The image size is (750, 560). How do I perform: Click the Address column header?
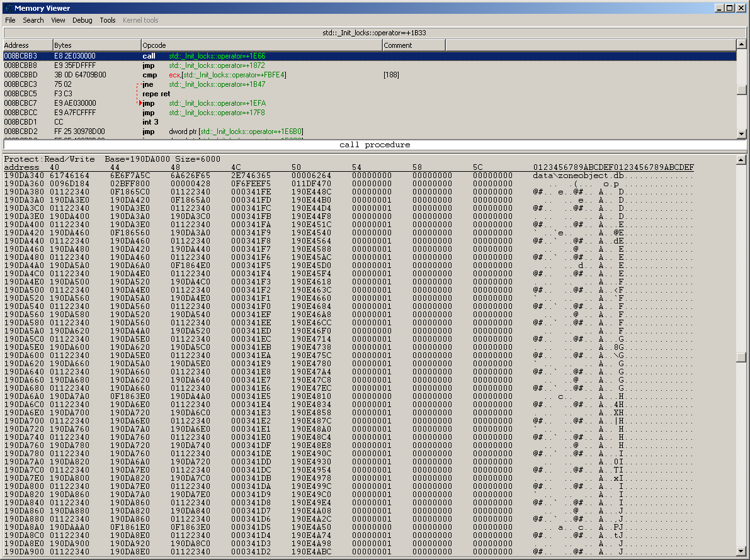click(x=28, y=45)
